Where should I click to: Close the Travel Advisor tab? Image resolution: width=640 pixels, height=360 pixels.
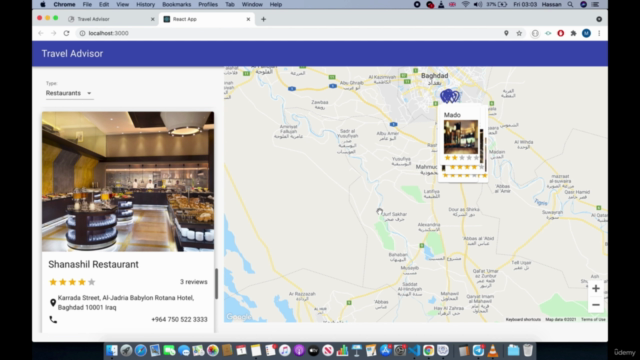(x=153, y=19)
